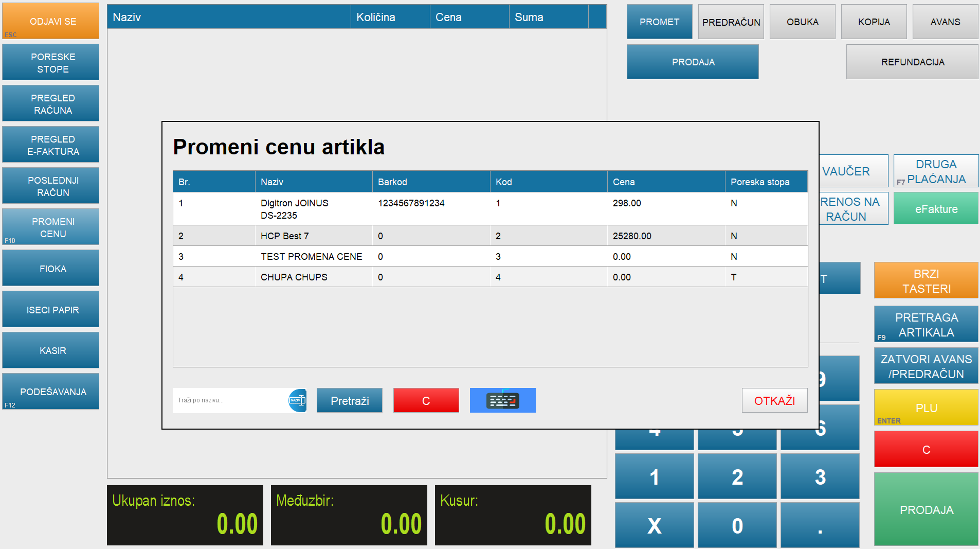Open BRZI TASTERI
The image size is (980, 549).
(x=926, y=280)
